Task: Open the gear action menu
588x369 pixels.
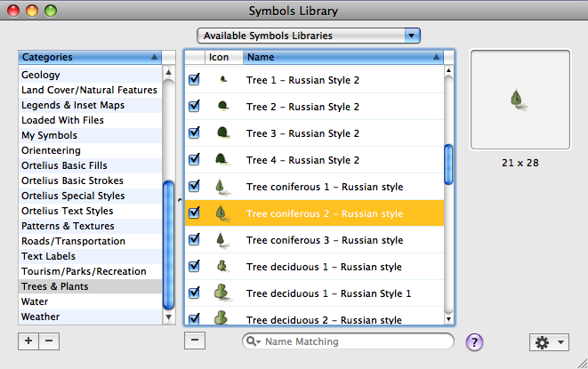Action: [x=547, y=342]
